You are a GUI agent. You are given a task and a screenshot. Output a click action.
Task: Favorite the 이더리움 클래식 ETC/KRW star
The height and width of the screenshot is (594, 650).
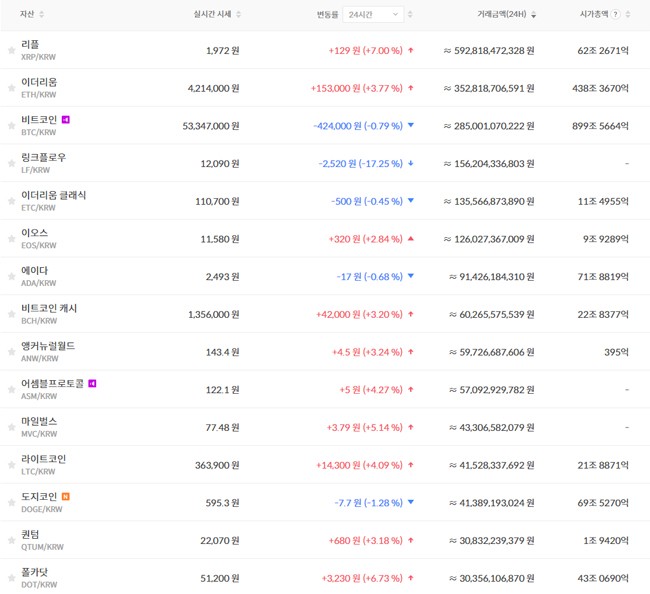(12, 201)
